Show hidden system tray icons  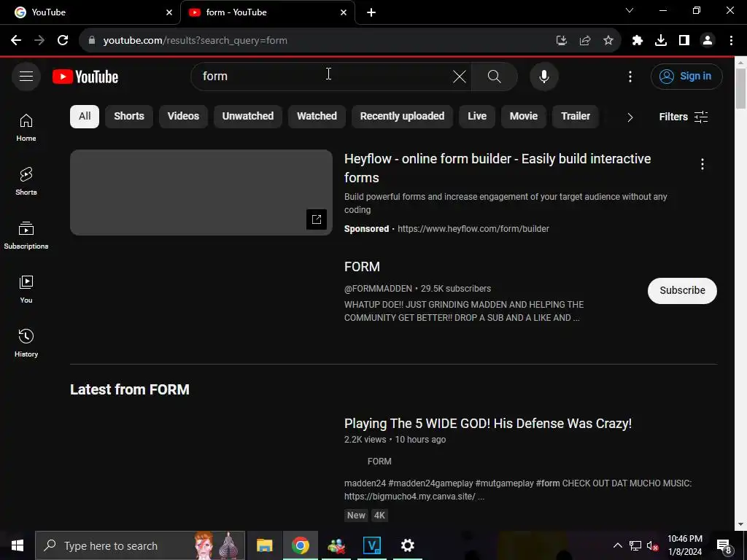point(617,545)
